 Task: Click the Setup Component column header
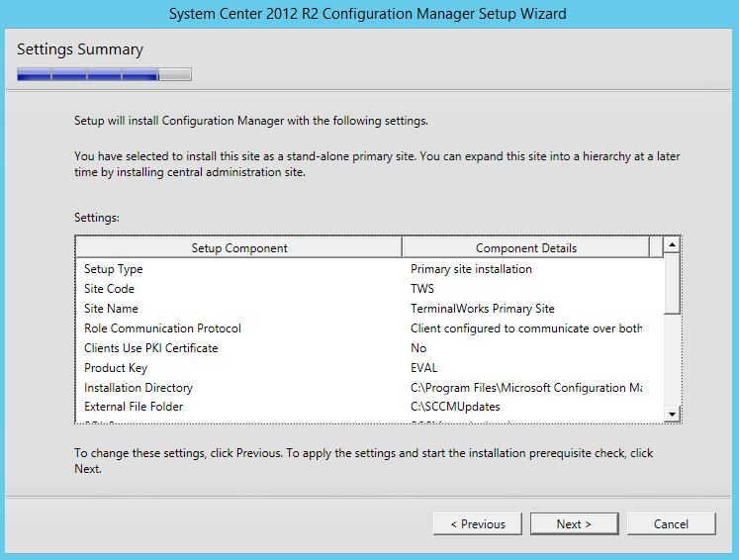point(239,248)
